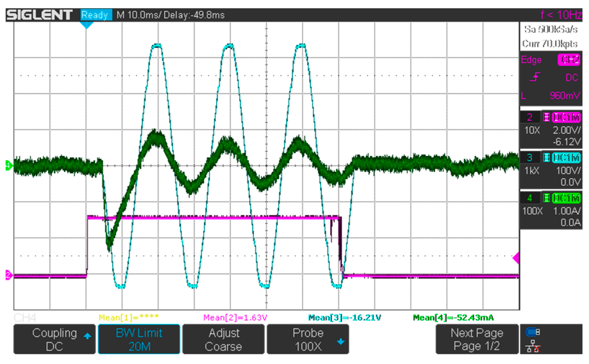589x364 pixels.
Task: Click the Edge trigger CH2 source label
Action: 568,60
